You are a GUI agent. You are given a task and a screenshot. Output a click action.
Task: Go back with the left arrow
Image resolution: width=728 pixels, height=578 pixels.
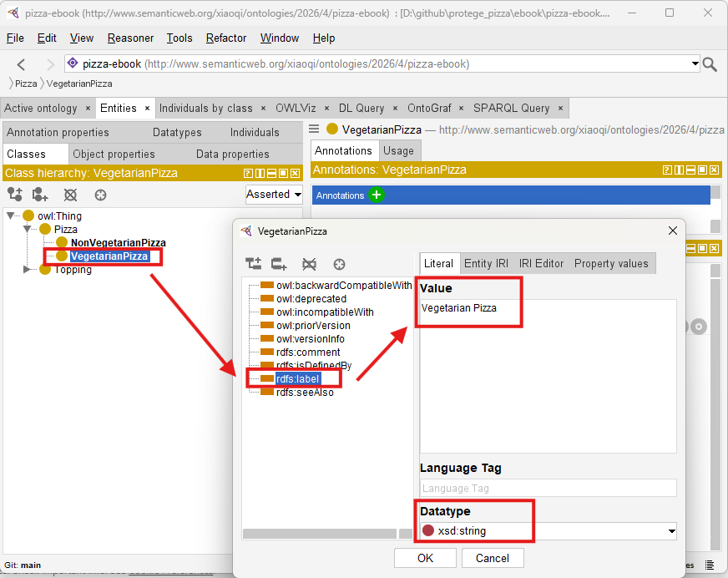[x=22, y=64]
